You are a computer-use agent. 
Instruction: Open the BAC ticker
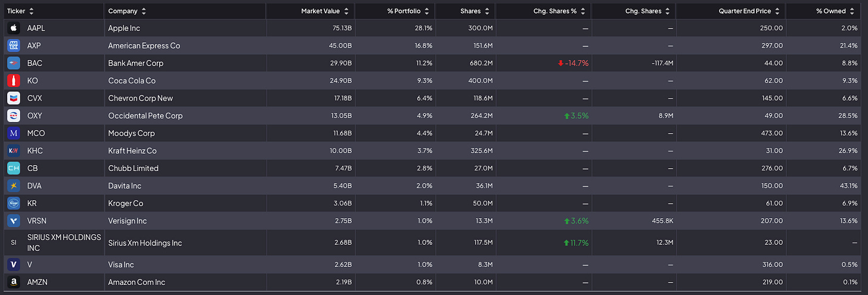point(35,63)
